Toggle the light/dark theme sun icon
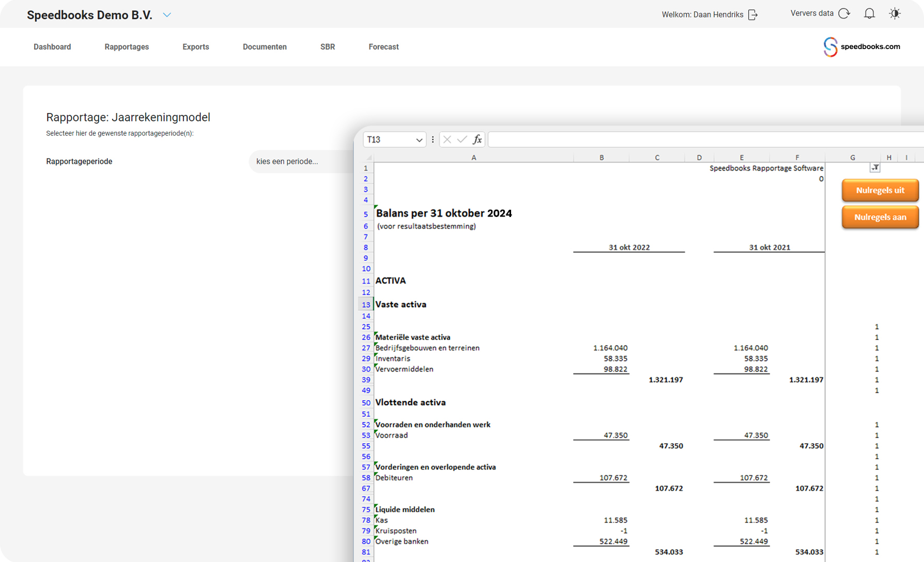This screenshot has height=562, width=924. (x=895, y=13)
